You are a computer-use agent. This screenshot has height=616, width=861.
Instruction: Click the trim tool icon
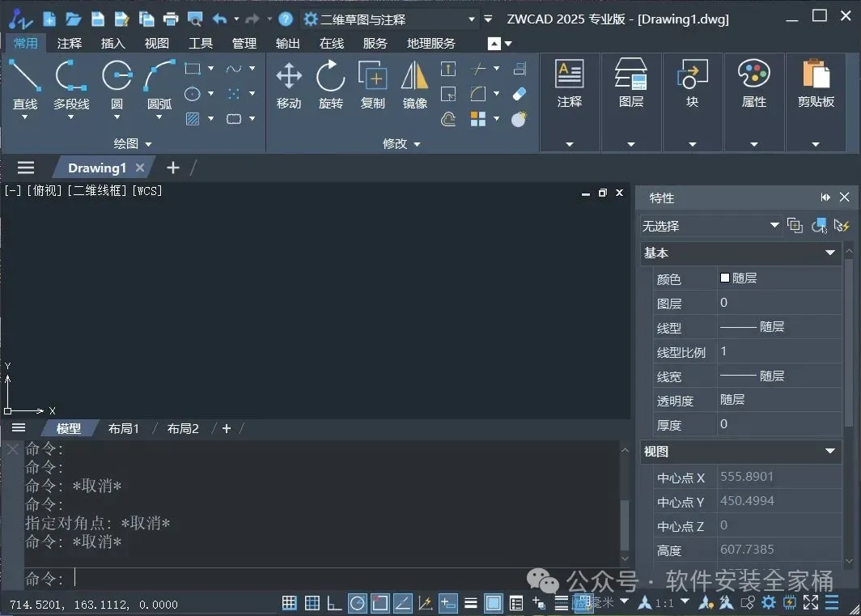[x=478, y=69]
